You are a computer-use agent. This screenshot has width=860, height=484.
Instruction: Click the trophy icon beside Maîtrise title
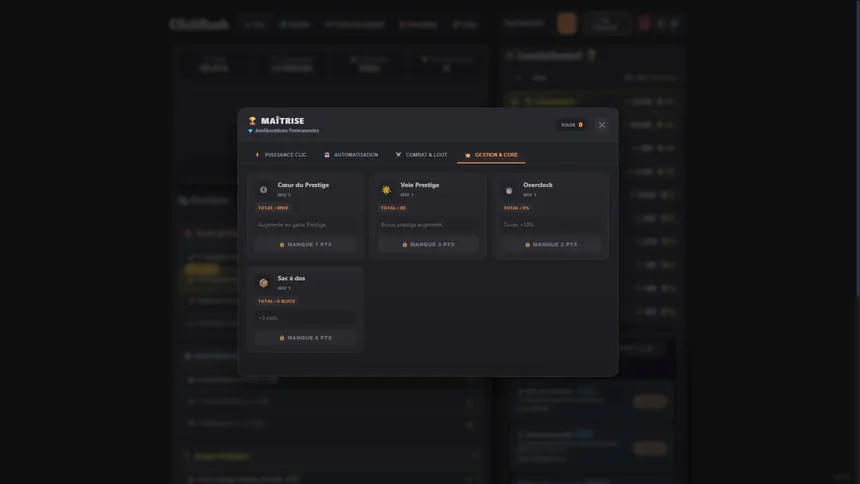(253, 121)
